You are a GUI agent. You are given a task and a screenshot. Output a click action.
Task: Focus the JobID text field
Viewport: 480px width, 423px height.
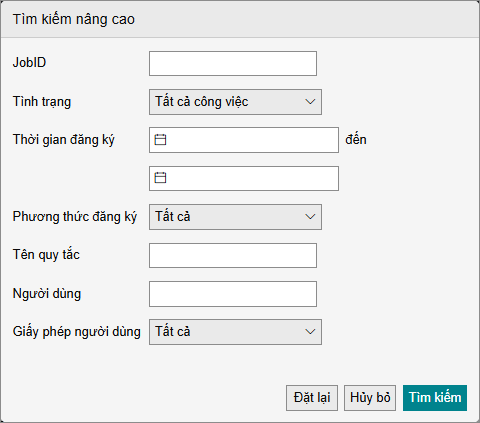(233, 63)
